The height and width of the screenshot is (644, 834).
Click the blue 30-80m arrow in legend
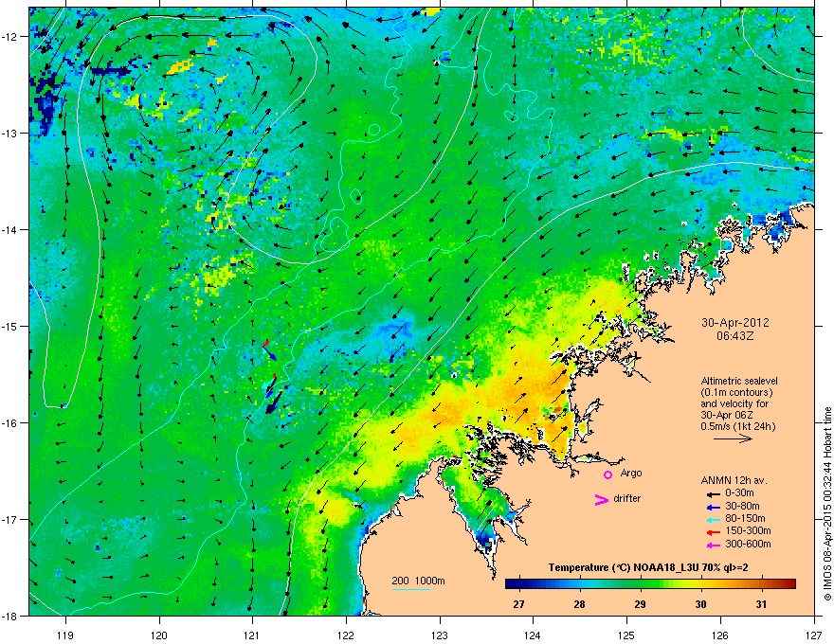[x=713, y=507]
